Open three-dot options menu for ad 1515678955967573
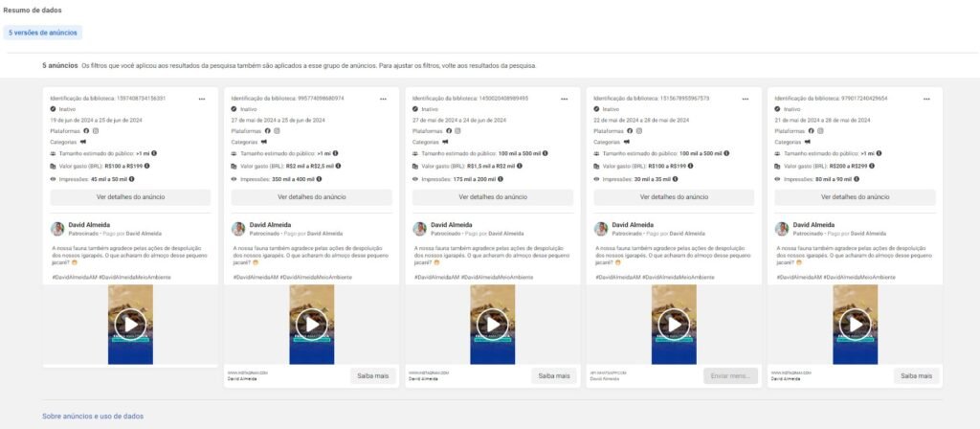 click(x=744, y=99)
